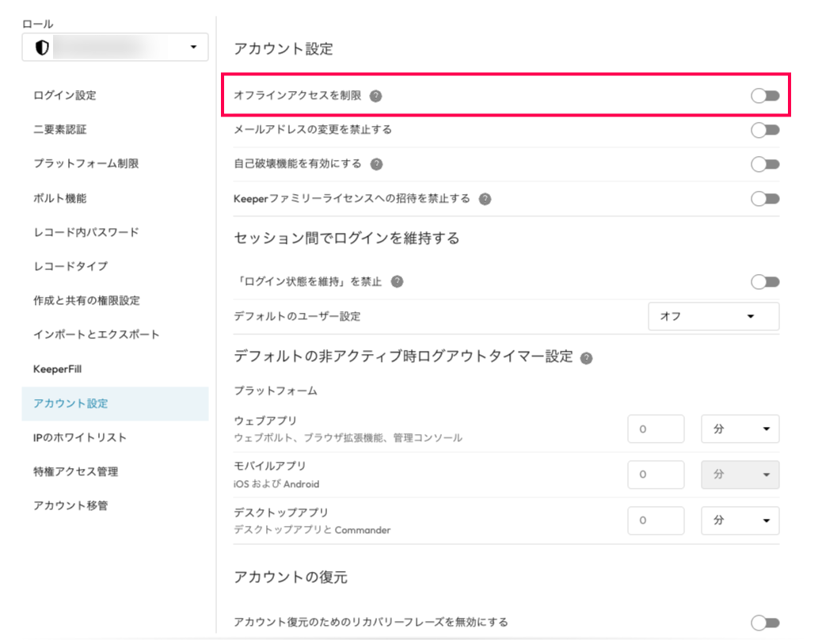The height and width of the screenshot is (644, 822).
Task: Click help icon next to Keeperファミリーライセンスへの招待を禁止する
Action: [x=485, y=199]
